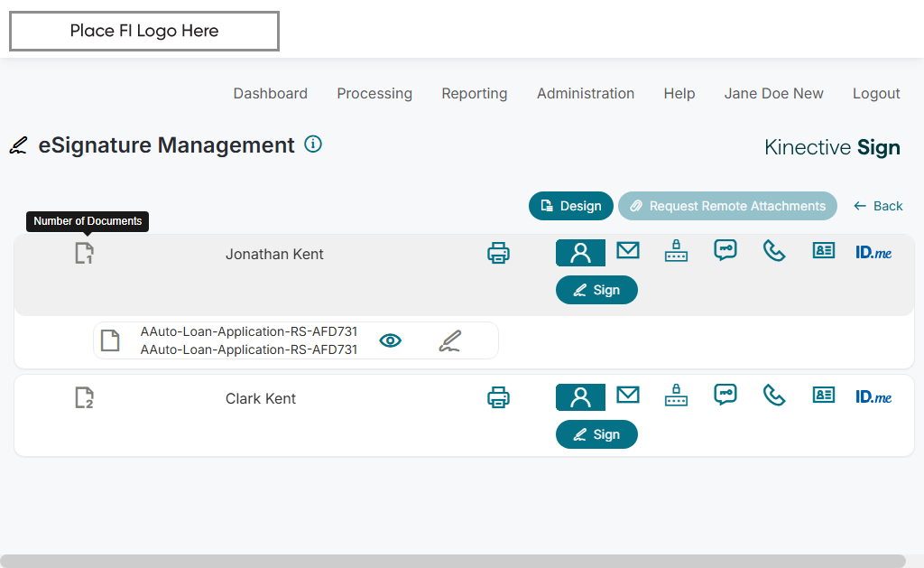Toggle in-person signing for Jonathan Kent
Viewport: 924px width, 568px height.
pyautogui.click(x=580, y=253)
